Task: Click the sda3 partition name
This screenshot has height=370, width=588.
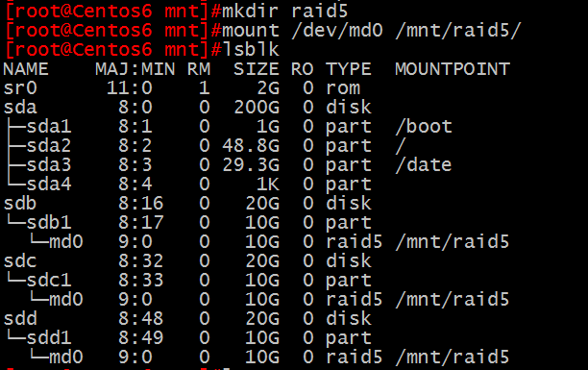Action: [49, 164]
